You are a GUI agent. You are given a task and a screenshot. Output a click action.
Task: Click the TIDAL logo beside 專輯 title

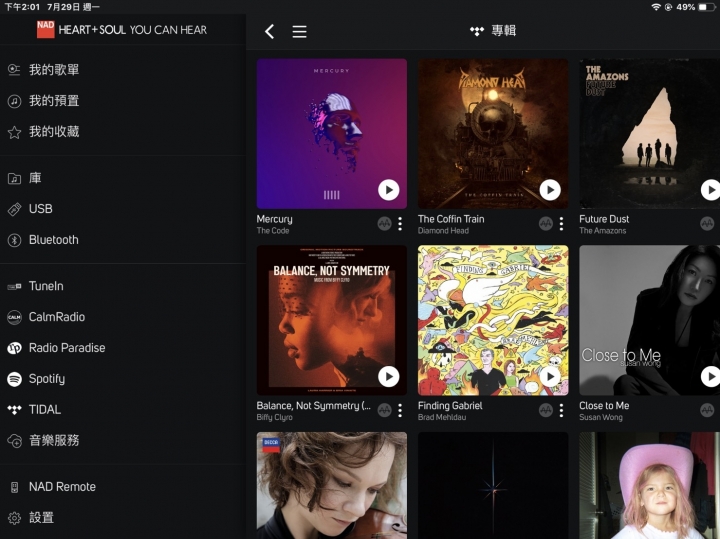point(477,31)
